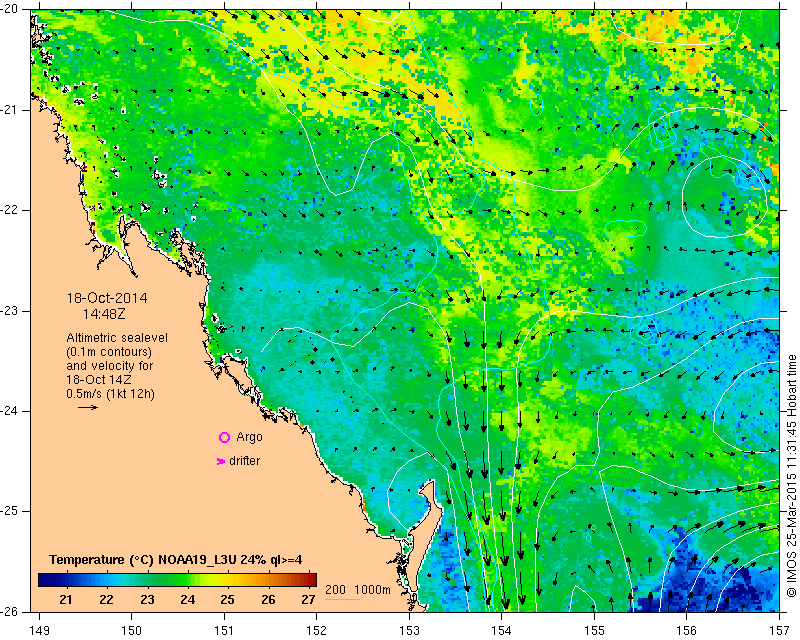
Task: Click latitude axis label -22
Action: pos(9,210)
